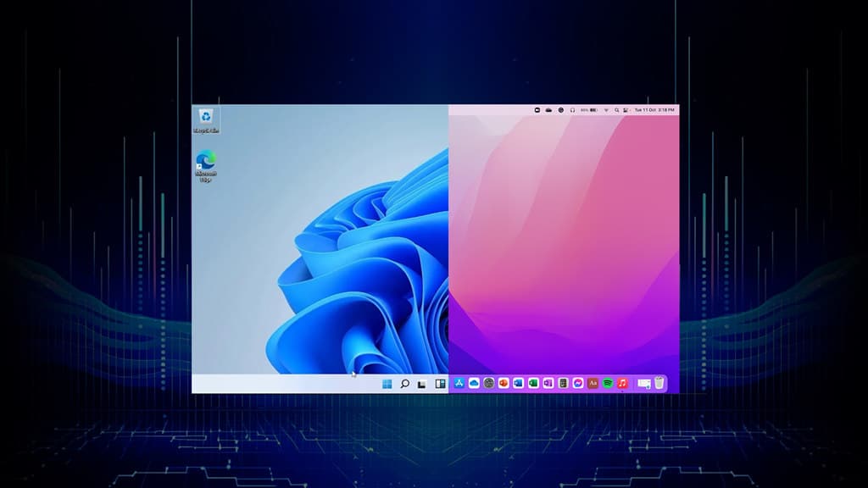Toggle Wi-Fi from the macOS menu bar

606,110
